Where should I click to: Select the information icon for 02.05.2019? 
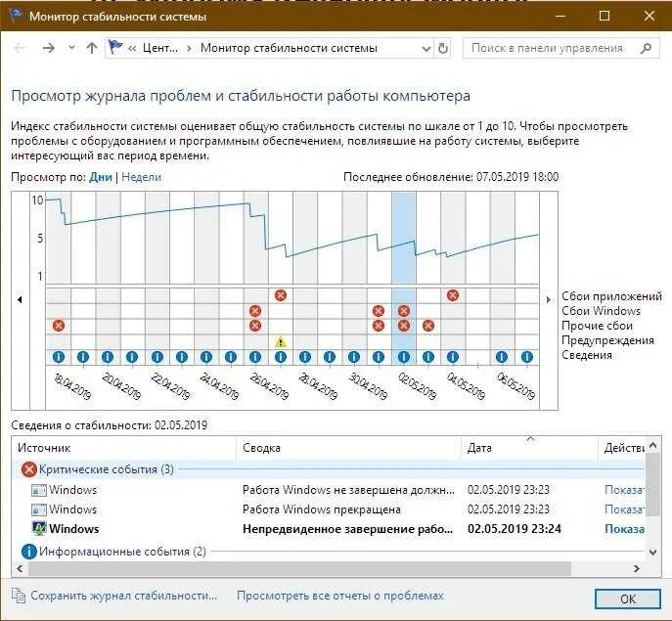[x=404, y=357]
